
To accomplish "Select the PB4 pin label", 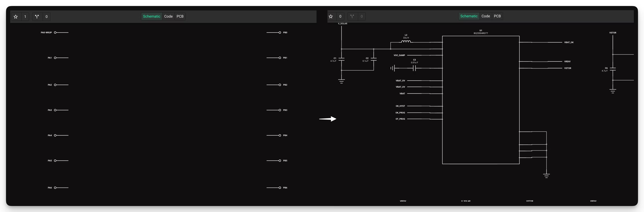I will point(285,135).
